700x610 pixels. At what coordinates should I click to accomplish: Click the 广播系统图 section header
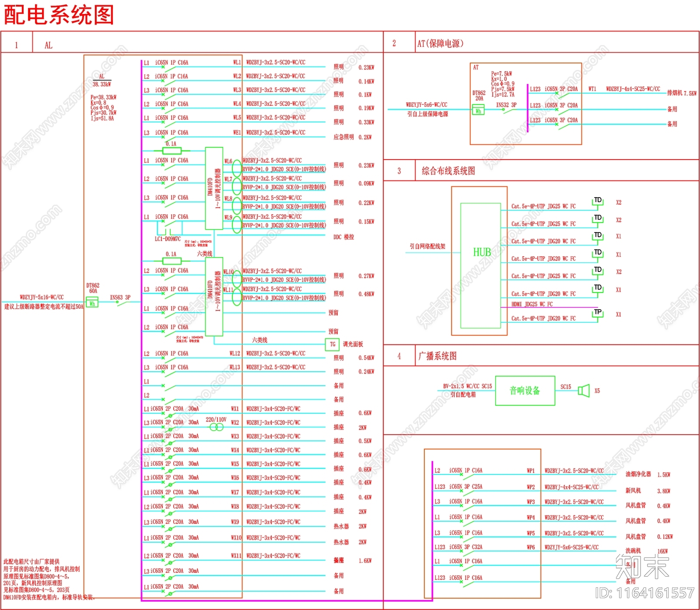coord(437,356)
